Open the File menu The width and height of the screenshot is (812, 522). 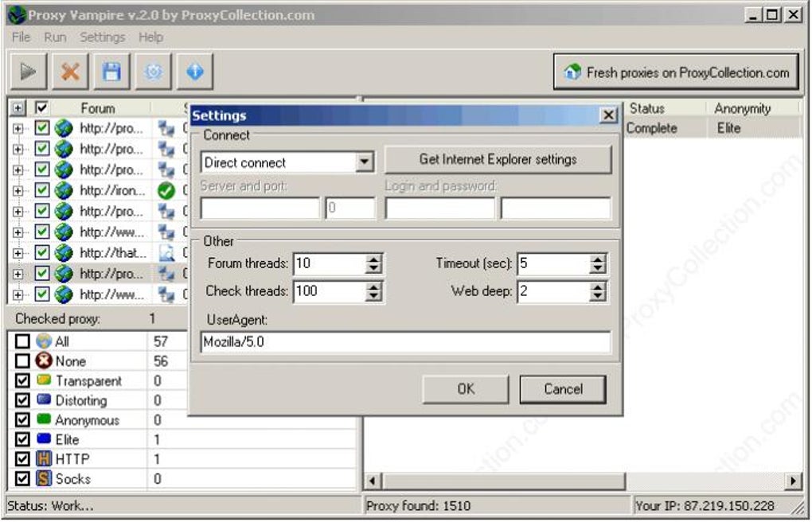[21, 37]
